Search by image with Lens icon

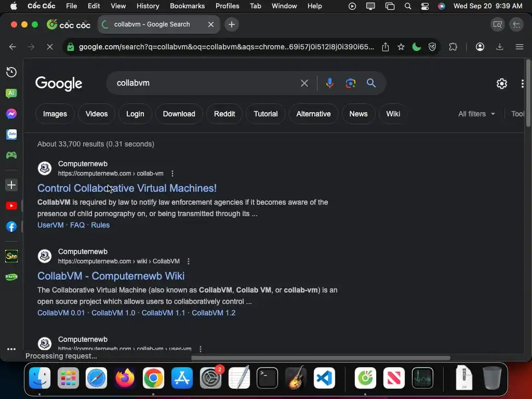tap(351, 83)
